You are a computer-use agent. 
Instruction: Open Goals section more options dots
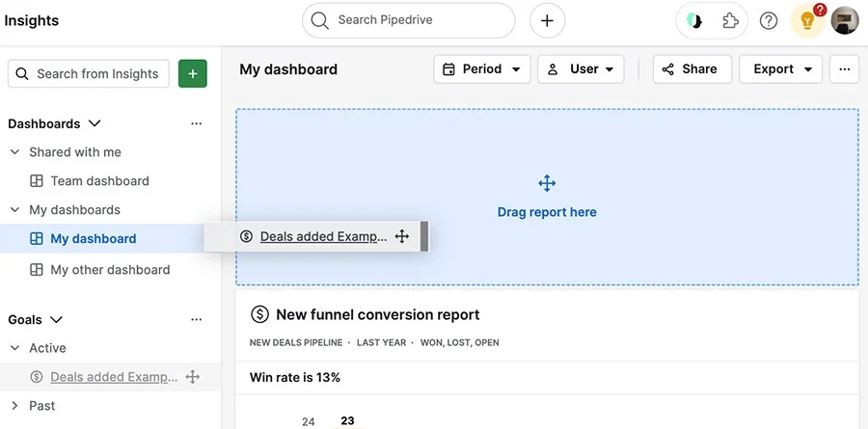click(196, 319)
